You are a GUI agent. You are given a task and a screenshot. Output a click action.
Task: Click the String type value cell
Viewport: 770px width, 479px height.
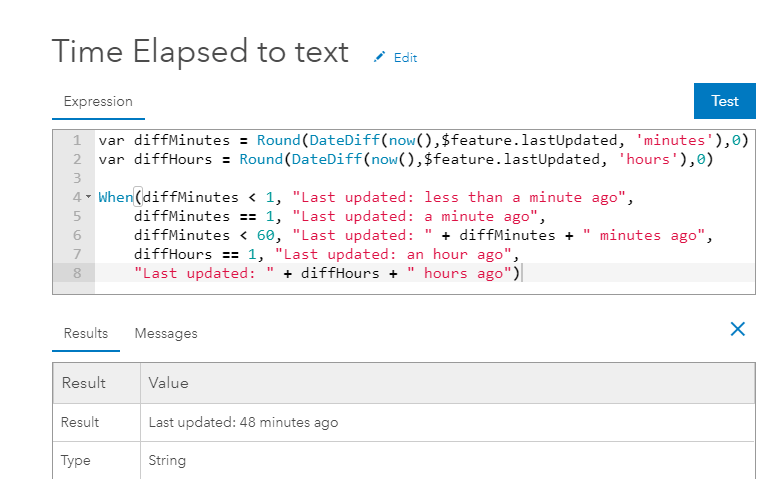click(x=167, y=461)
